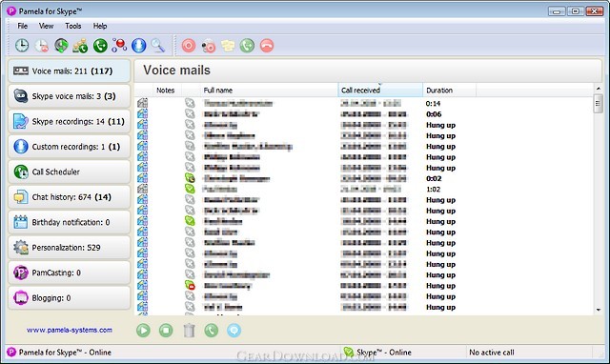Open the Call Scheduler section
Image resolution: width=610 pixels, height=364 pixels.
69,172
